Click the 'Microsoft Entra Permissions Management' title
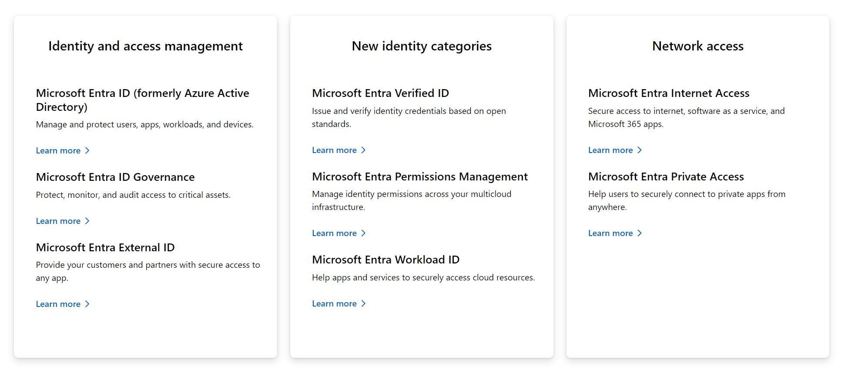The image size is (868, 373). [x=420, y=177]
